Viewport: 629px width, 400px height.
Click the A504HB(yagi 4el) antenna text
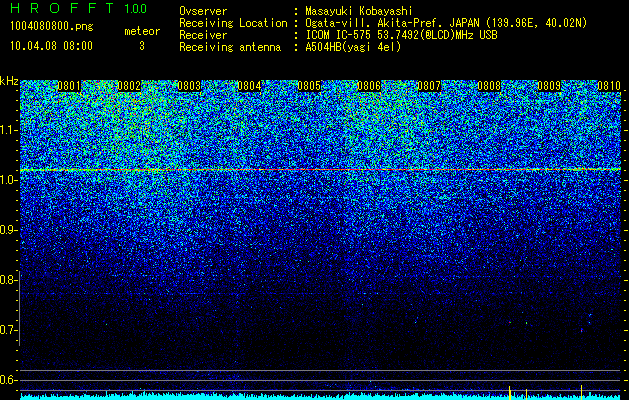353,47
